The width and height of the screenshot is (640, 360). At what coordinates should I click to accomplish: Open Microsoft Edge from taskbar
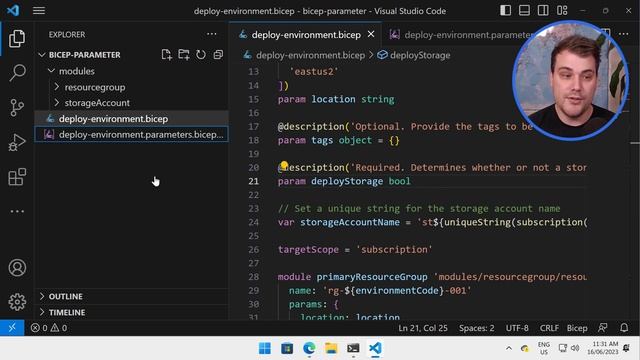click(x=309, y=348)
